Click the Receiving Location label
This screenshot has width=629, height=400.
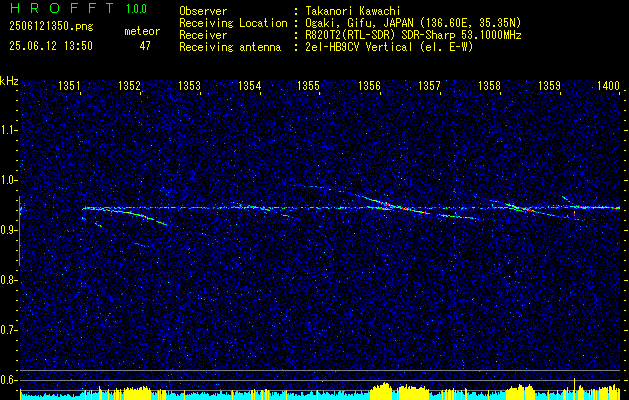click(233, 23)
